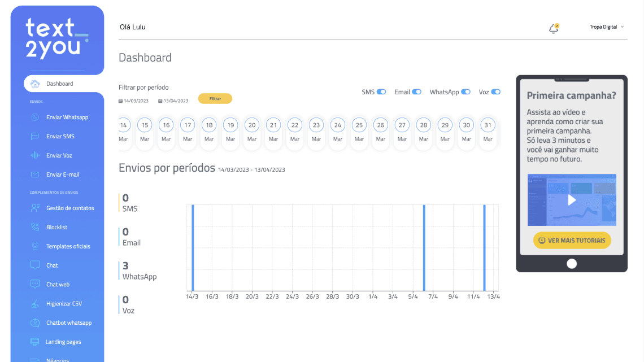644x362 pixels.
Task: Open the end date 13/04/2023 picker
Action: [175, 101]
